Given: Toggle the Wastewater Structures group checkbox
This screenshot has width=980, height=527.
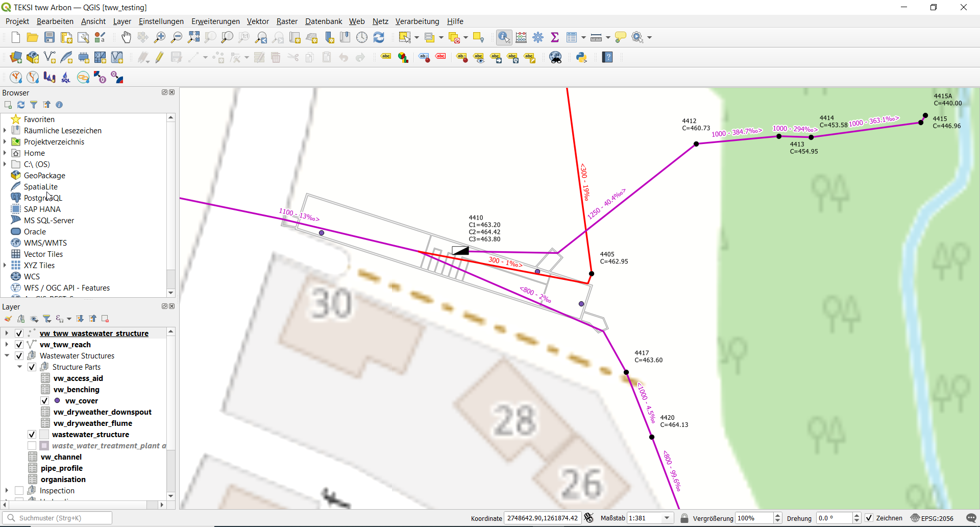Looking at the screenshot, I should [19, 356].
